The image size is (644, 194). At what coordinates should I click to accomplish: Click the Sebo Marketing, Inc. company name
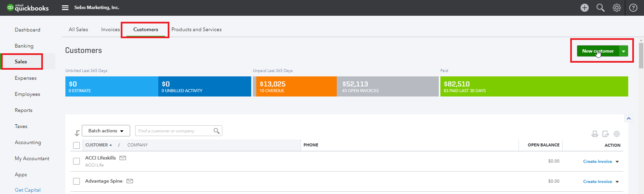click(x=97, y=7)
